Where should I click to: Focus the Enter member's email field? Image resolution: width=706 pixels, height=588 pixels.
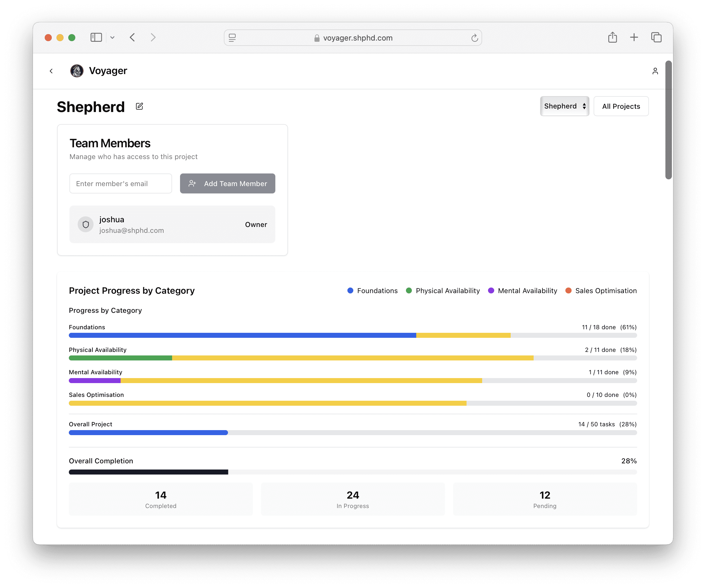tap(121, 183)
